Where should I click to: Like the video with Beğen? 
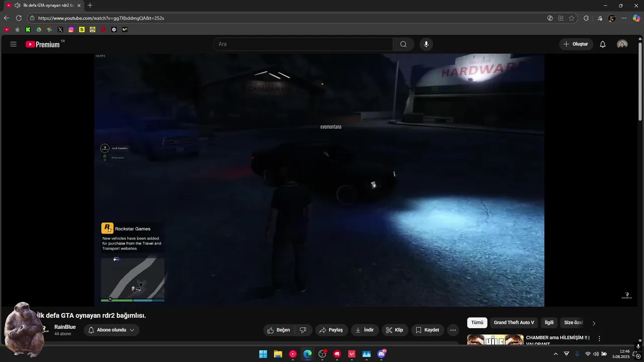[279, 330]
